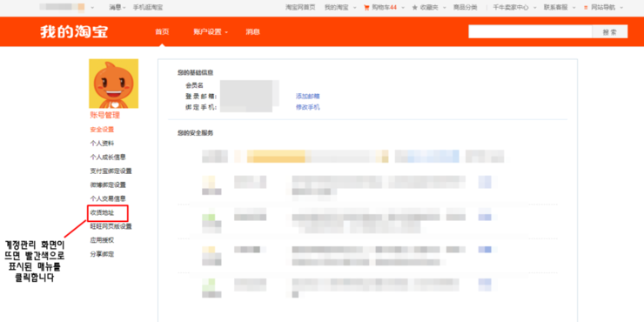Open 个人资料 in the sidebar

[102, 144]
